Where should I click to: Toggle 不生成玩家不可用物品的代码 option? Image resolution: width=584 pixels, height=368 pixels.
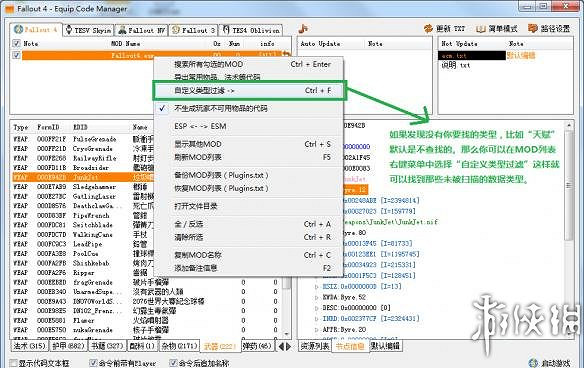tap(248, 108)
